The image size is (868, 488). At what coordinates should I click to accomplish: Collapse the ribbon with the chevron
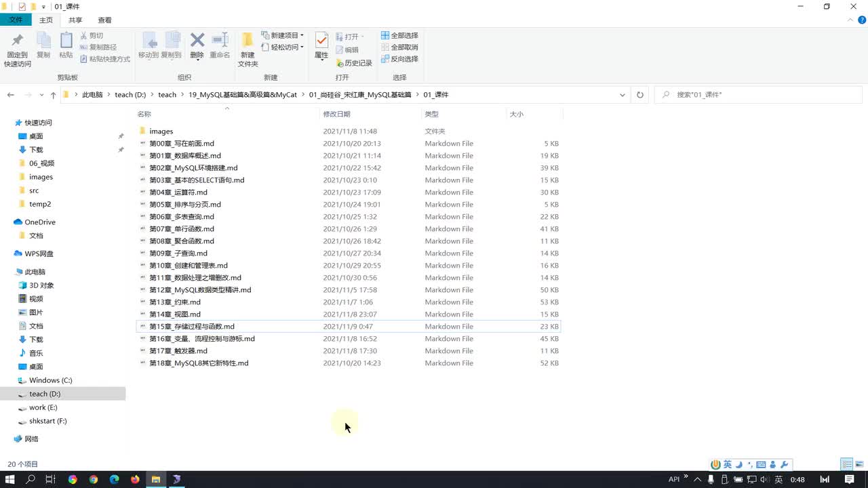click(852, 20)
